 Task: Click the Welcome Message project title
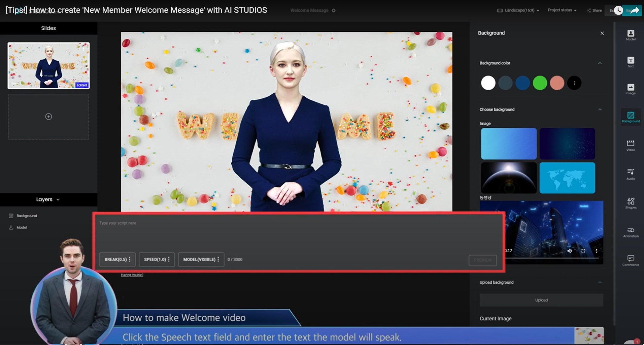pos(309,10)
